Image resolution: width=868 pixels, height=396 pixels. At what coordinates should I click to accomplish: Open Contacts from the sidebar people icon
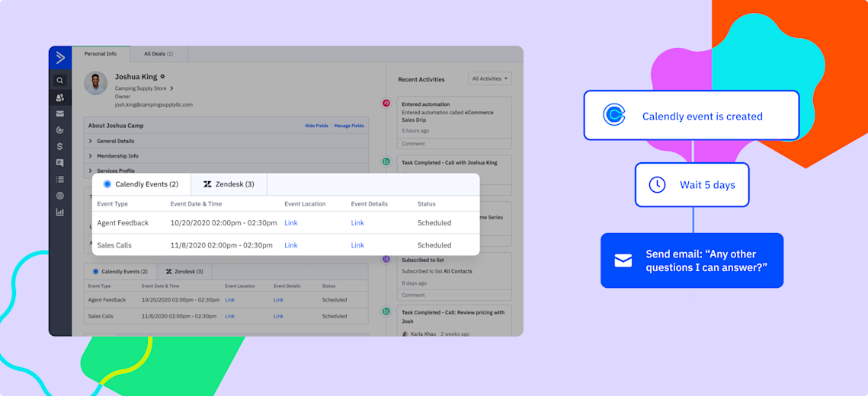click(59, 97)
